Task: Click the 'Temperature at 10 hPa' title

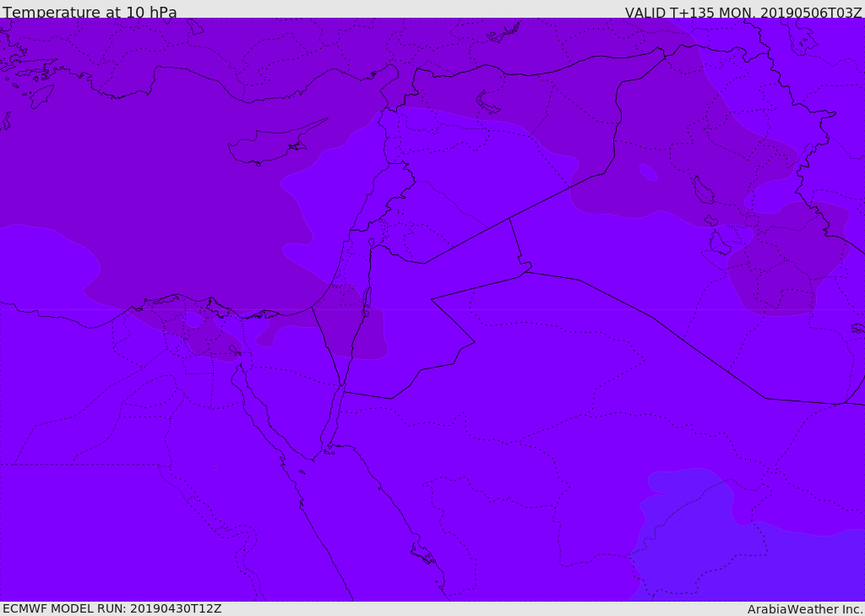Action: [90, 12]
